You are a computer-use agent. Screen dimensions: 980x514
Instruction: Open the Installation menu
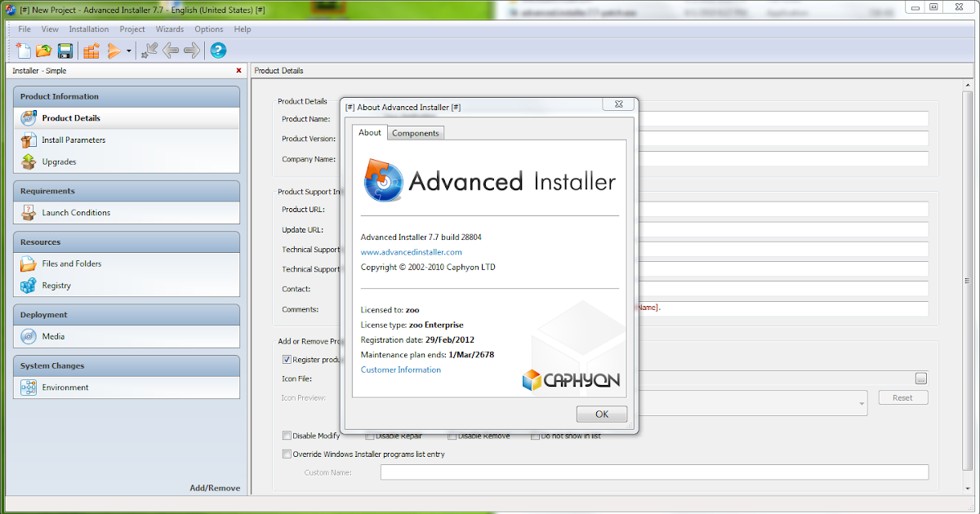tap(88, 29)
